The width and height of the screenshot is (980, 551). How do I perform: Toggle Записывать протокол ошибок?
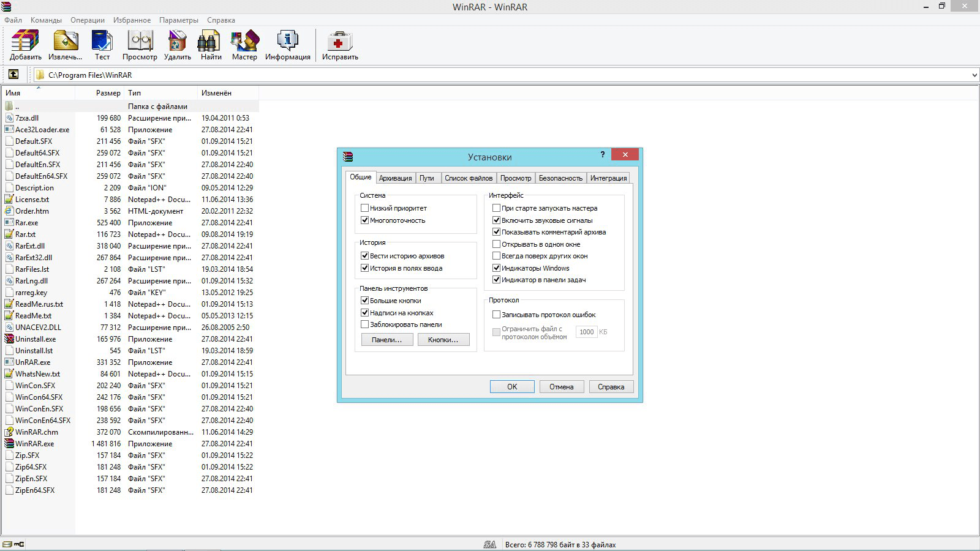point(497,314)
